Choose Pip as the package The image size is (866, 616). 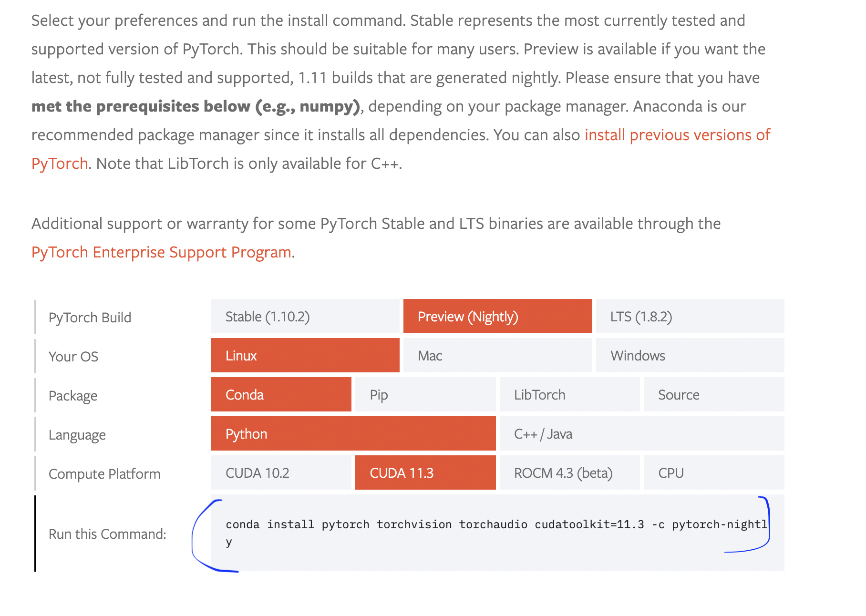[425, 395]
